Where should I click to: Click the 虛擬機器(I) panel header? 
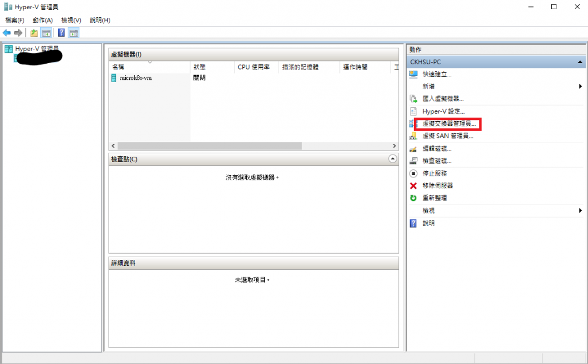click(x=253, y=55)
